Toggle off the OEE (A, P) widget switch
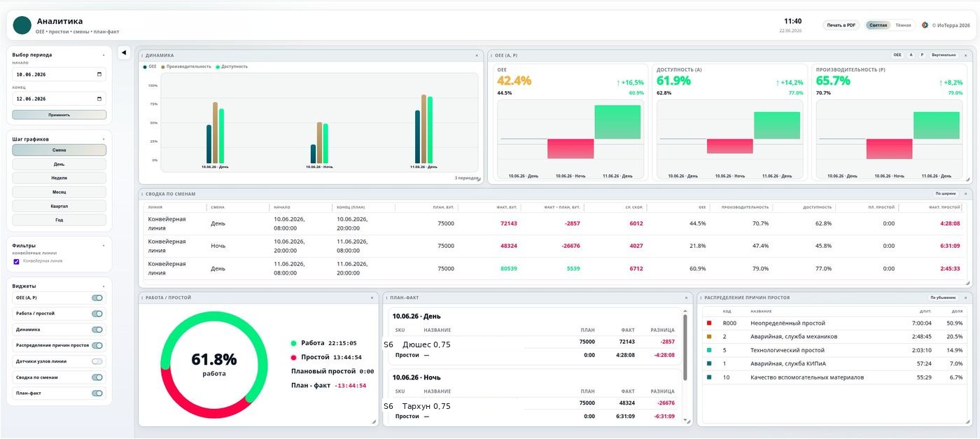The width and height of the screenshot is (980, 439). 97,298
